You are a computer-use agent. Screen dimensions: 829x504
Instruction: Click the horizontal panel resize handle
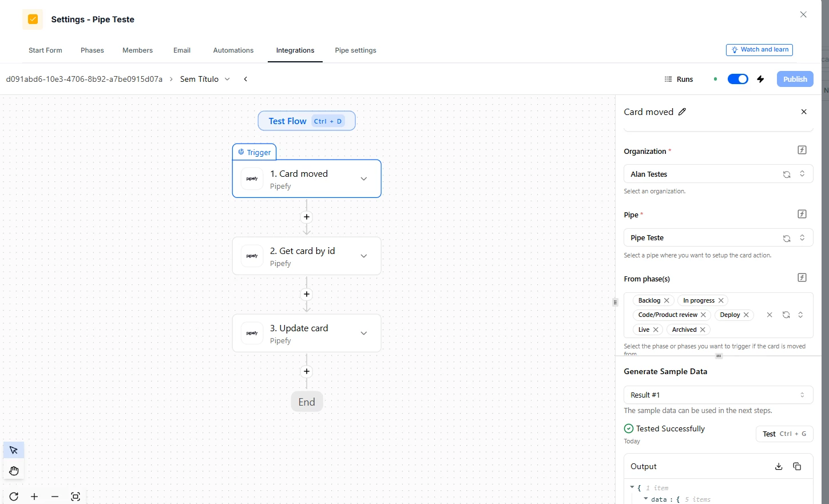click(719, 356)
